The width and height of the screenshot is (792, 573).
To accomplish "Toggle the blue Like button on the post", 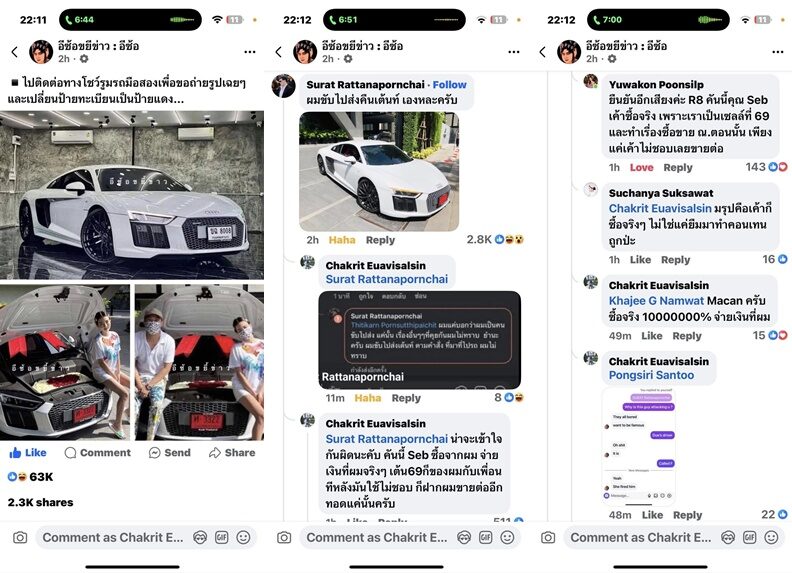I will (x=28, y=452).
